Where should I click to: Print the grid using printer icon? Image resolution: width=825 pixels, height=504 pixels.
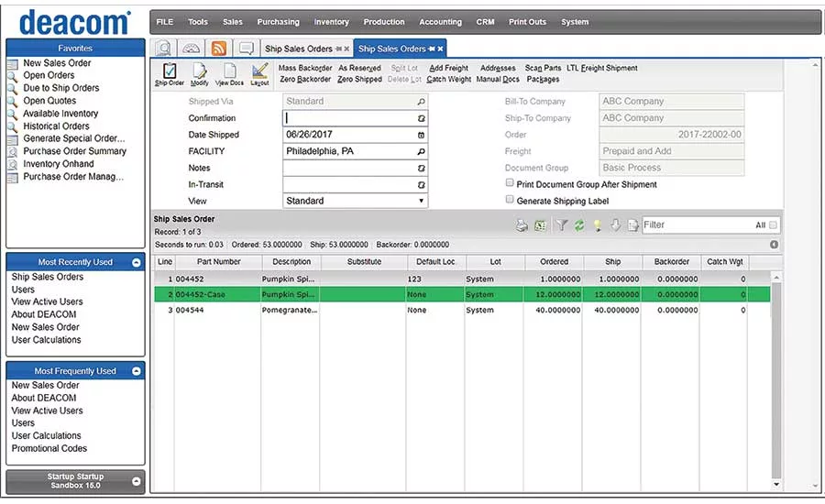[522, 225]
